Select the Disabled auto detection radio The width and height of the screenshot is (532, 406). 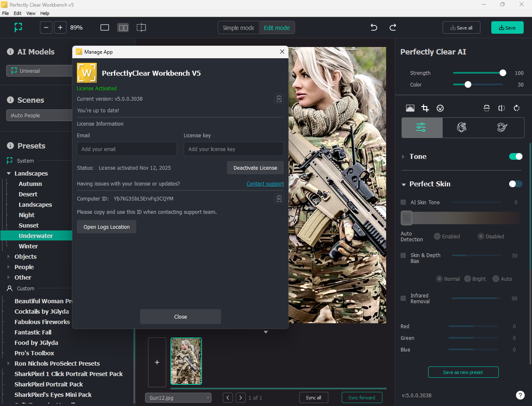point(481,236)
